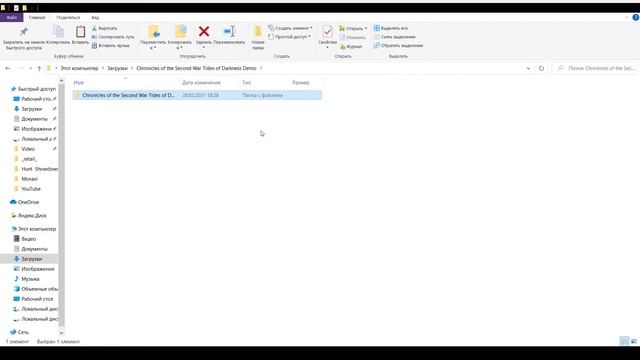Click the Edit (Изменить) ribbon command
This screenshot has width=640, height=360.
point(352,38)
